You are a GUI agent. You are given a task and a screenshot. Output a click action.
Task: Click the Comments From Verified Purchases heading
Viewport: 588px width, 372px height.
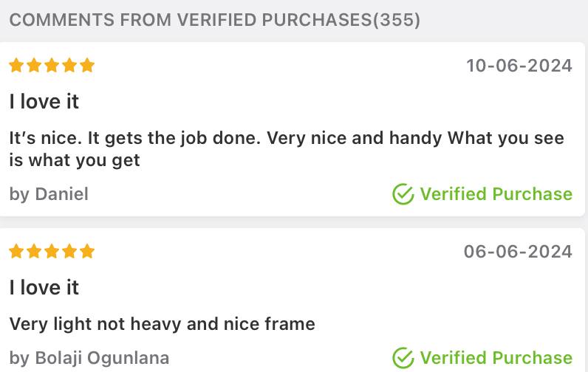point(191,20)
